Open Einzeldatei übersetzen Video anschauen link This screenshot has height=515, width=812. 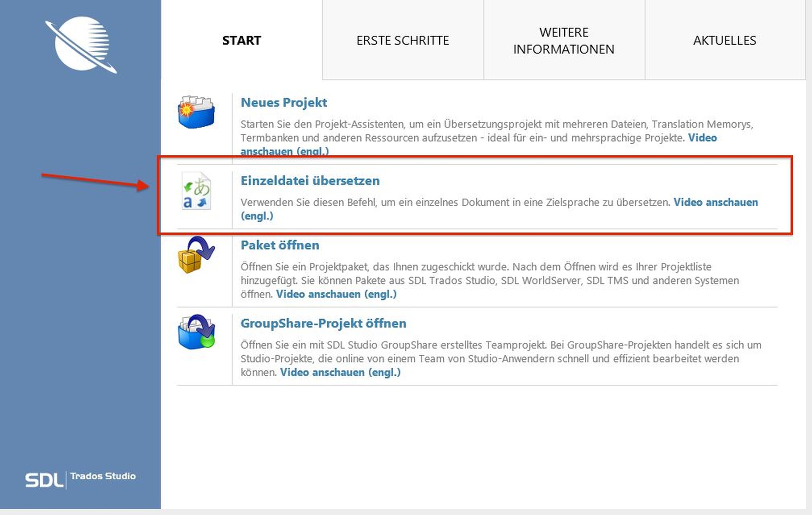click(715, 202)
